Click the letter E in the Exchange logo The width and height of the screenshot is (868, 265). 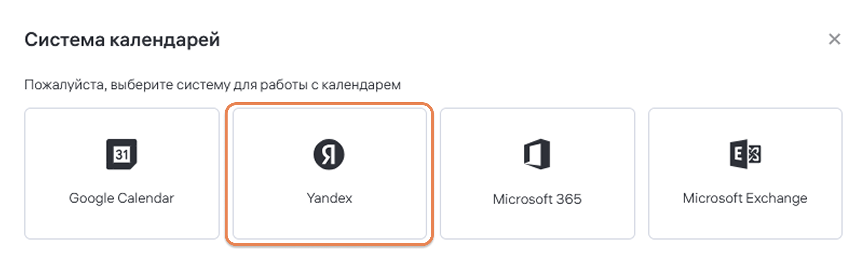[x=738, y=154]
